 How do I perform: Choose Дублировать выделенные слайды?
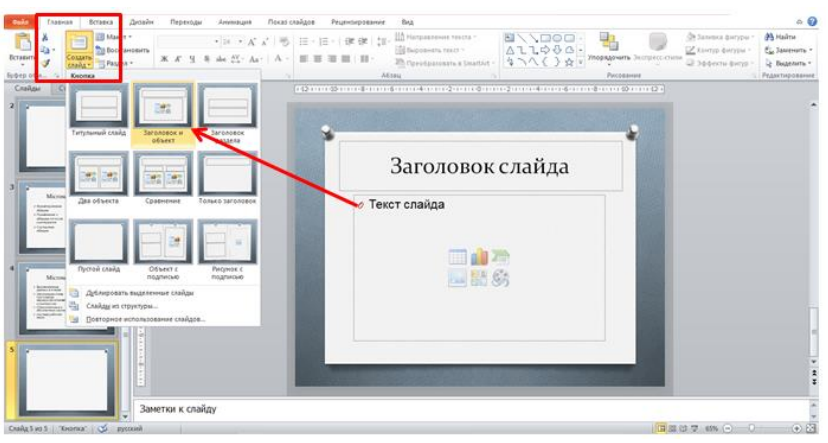pos(139,292)
